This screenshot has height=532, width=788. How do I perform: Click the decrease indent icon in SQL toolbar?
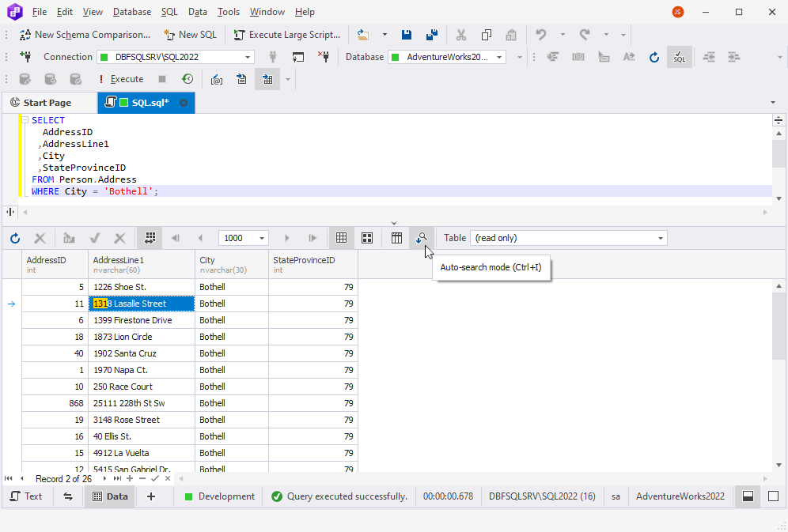[x=709, y=57]
